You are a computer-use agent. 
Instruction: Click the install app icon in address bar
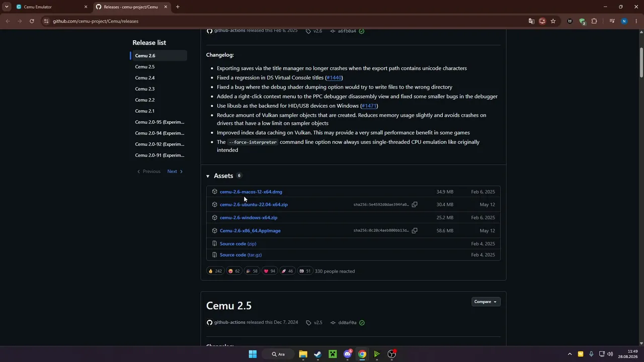click(x=542, y=21)
